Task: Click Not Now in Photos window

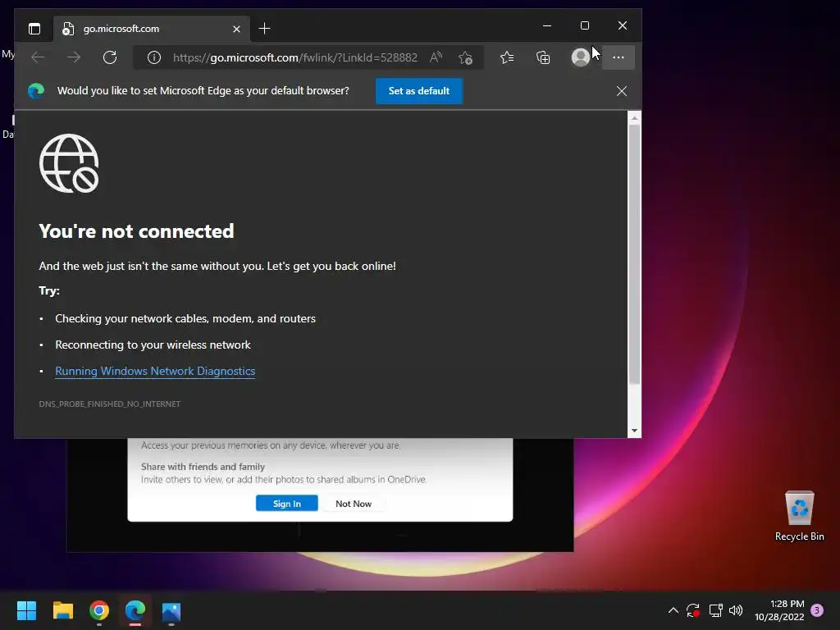Action: coord(354,504)
